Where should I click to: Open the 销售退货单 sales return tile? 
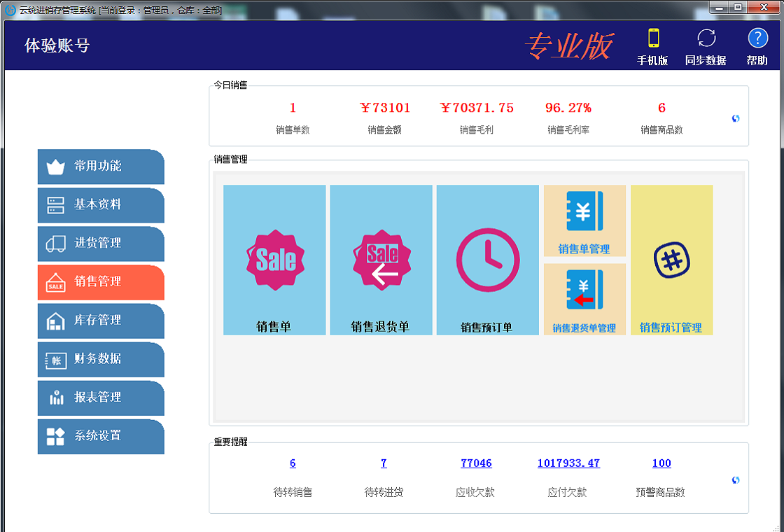(381, 260)
